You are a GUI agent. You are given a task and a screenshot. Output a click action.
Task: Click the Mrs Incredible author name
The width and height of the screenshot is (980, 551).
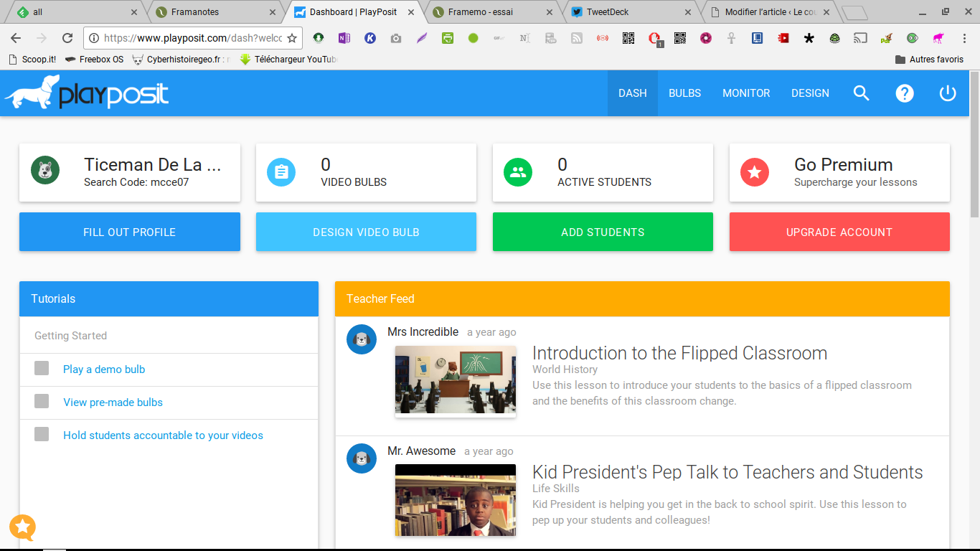[423, 331]
